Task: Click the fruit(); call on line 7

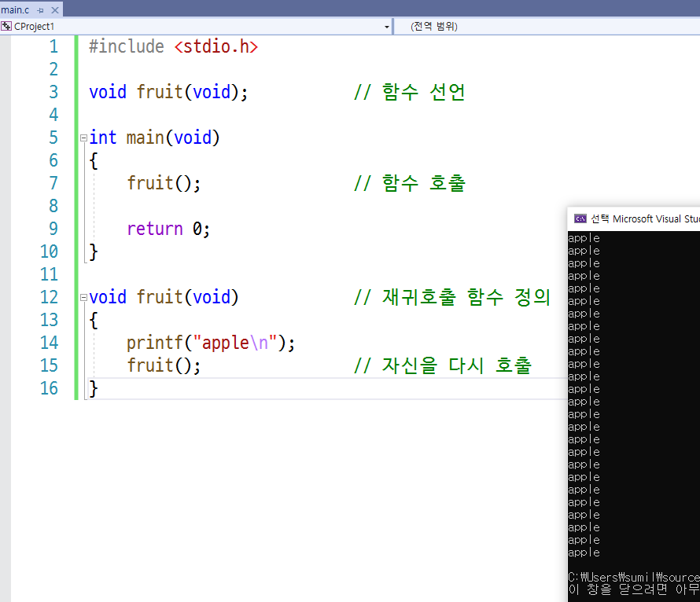Action: (x=164, y=183)
